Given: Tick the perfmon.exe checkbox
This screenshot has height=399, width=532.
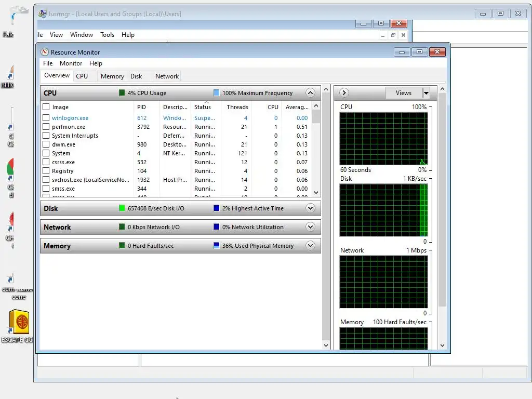Looking at the screenshot, I should click(x=46, y=127).
